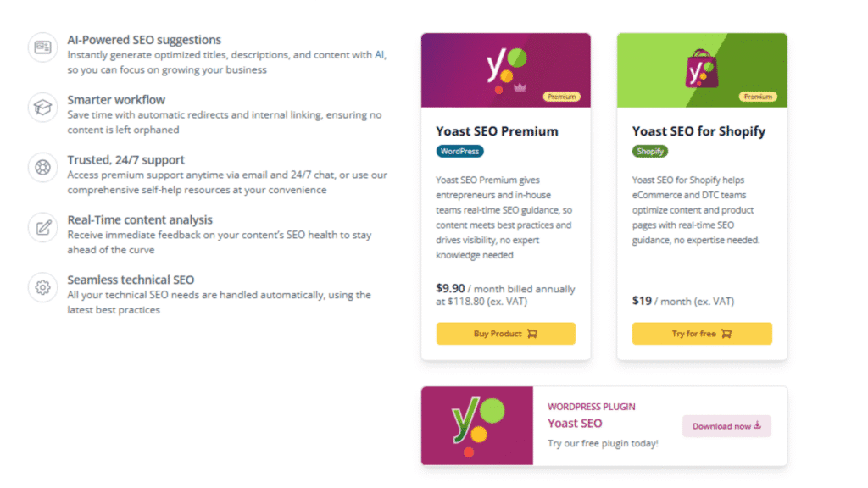This screenshot has width=868, height=488.
Task: Open the Yoast SEO for Shopify title
Action: tap(698, 131)
